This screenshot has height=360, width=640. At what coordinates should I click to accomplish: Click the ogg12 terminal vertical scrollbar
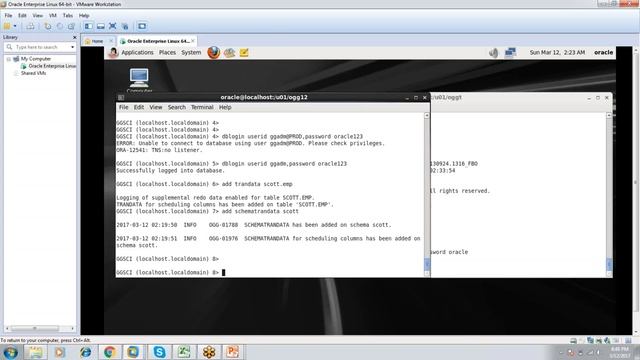click(427, 195)
